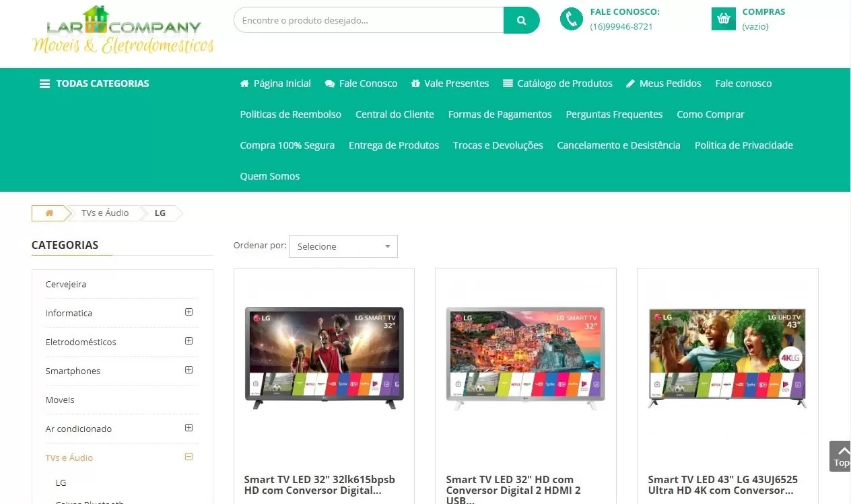Open Politica de Privacidade
Viewport: 851px width, 504px height.
click(x=744, y=145)
